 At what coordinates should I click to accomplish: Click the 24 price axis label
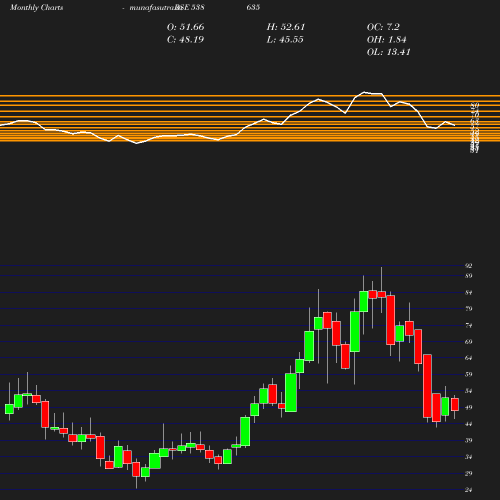coord(469,490)
